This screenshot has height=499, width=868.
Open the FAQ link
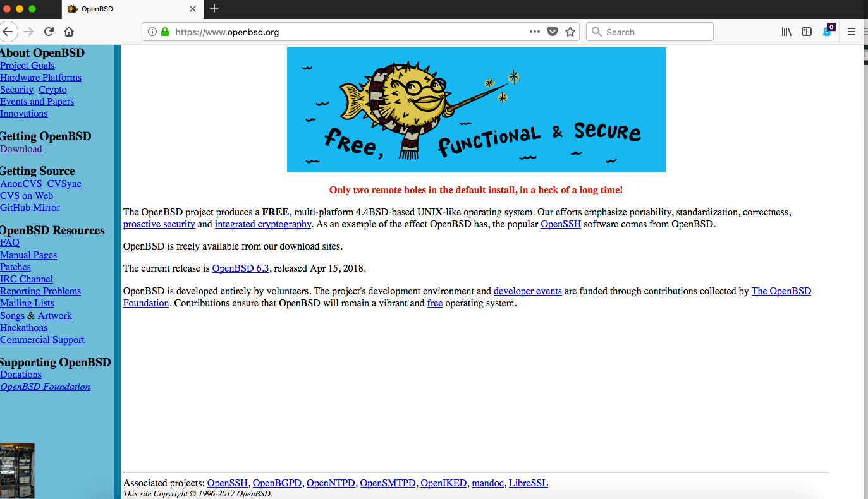(x=9, y=243)
